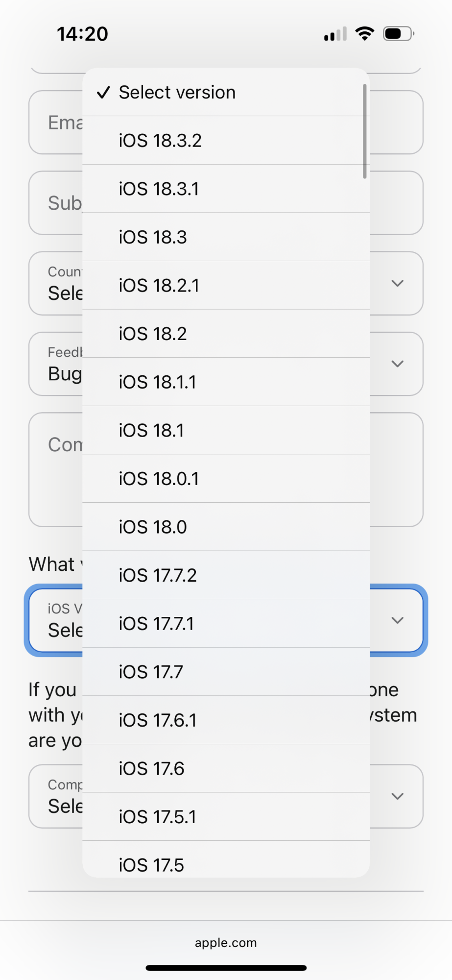Expand the Country dropdown chevron
Image resolution: width=452 pixels, height=980 pixels.
click(x=398, y=283)
